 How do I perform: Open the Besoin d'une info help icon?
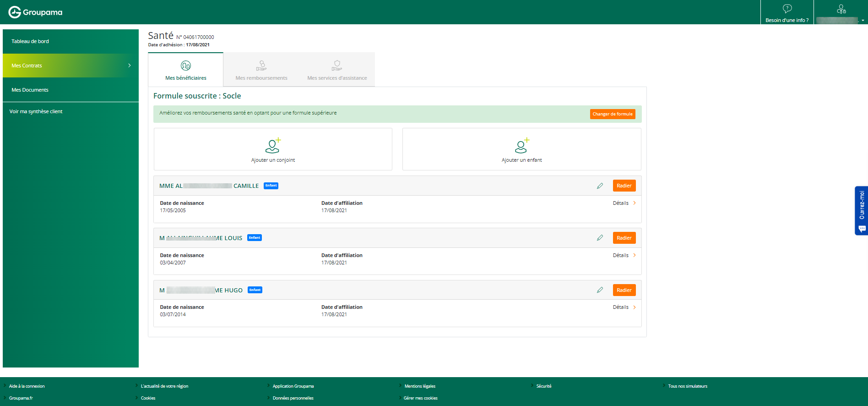coord(787,9)
